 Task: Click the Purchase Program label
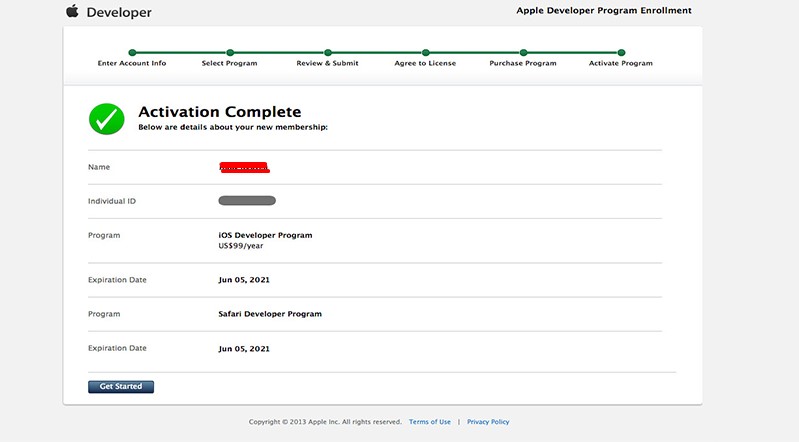[x=523, y=63]
